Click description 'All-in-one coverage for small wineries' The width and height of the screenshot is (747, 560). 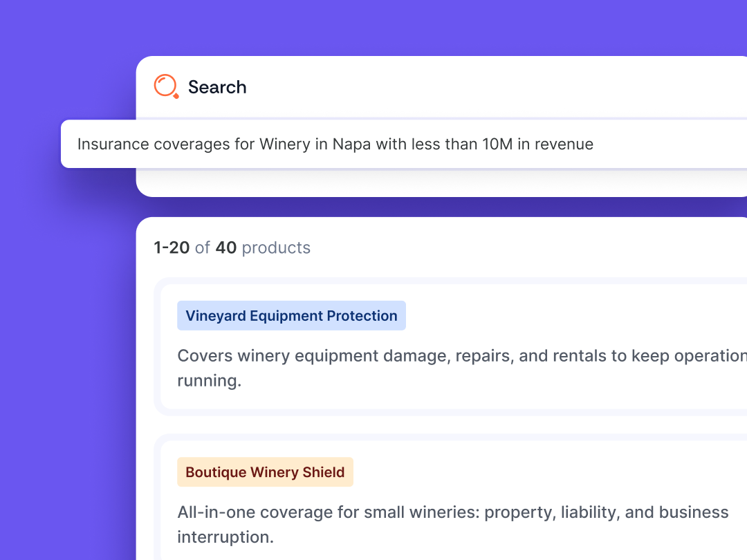tap(453, 524)
